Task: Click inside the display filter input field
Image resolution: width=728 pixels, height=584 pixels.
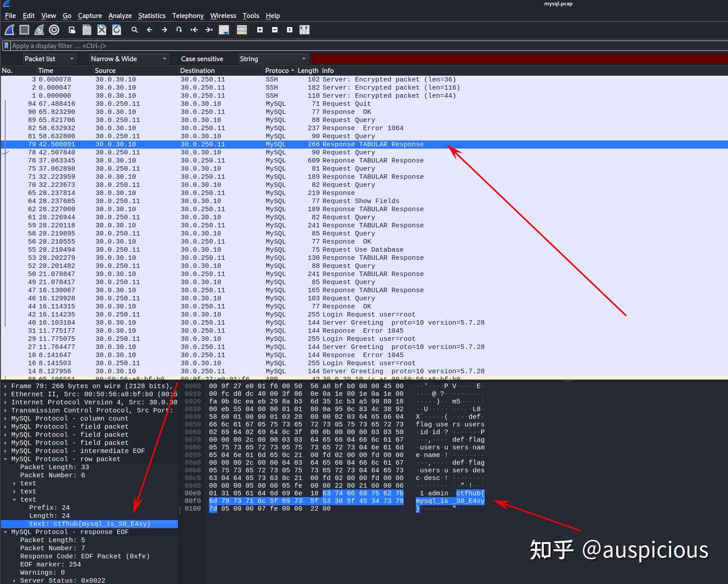Action: (x=135, y=45)
